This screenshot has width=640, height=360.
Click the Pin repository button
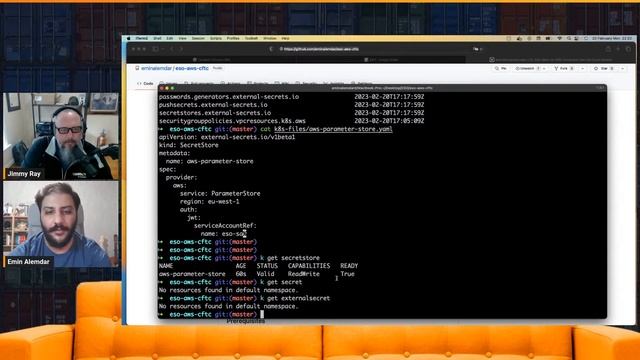click(x=500, y=69)
